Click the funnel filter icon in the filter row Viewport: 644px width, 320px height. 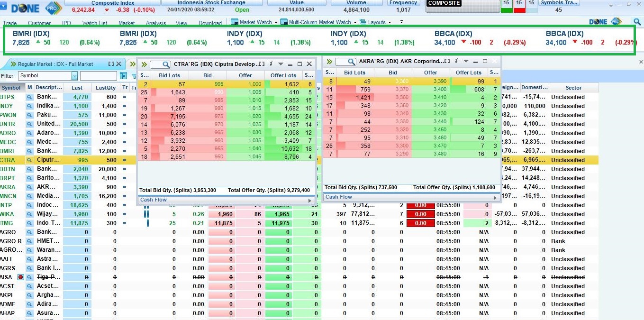pos(134,76)
